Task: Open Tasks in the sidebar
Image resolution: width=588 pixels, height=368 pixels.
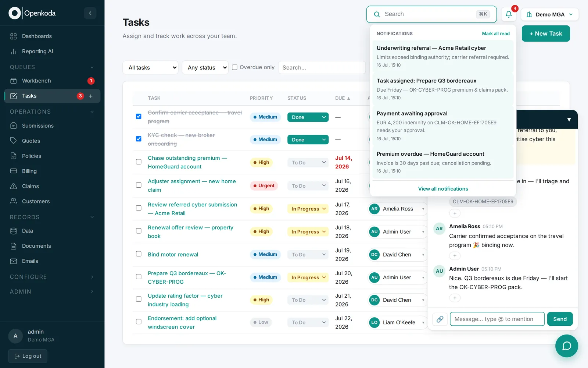Action: pyautogui.click(x=52, y=96)
